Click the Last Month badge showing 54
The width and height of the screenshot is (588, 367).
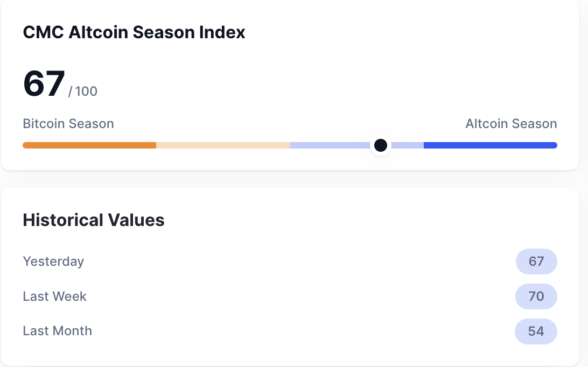pos(536,331)
